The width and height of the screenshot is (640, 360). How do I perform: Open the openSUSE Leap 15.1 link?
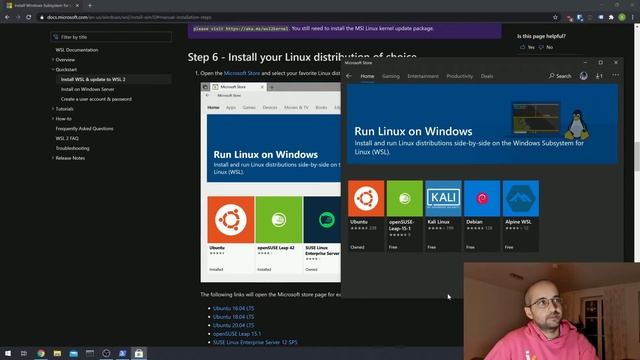[237, 333]
